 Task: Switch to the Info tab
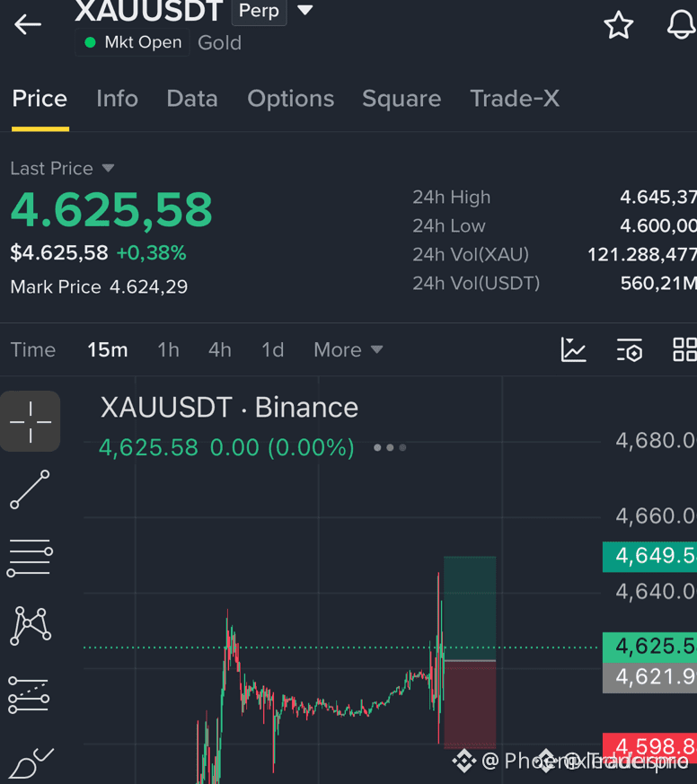coord(117,99)
